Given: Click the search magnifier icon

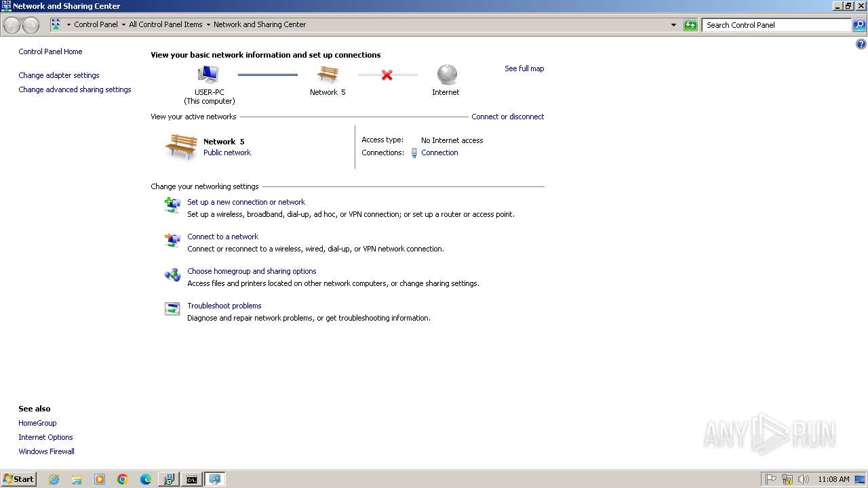Looking at the screenshot, I should click(x=859, y=25).
